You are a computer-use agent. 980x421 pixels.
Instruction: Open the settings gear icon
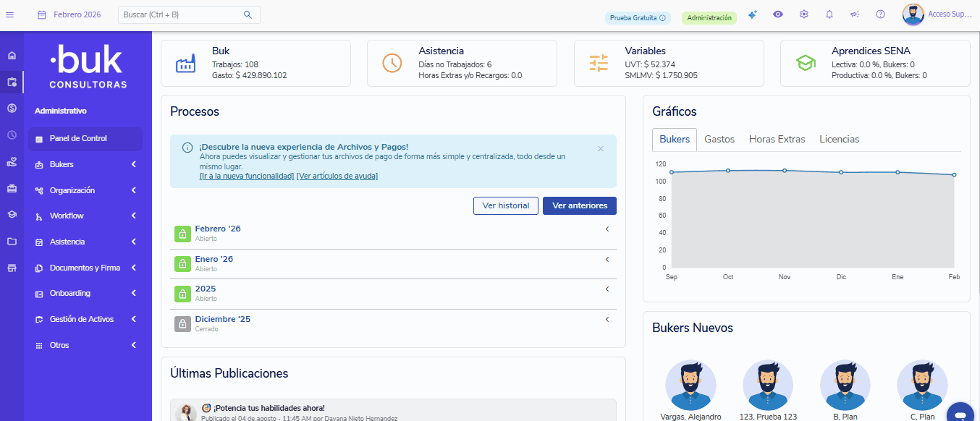click(x=803, y=14)
